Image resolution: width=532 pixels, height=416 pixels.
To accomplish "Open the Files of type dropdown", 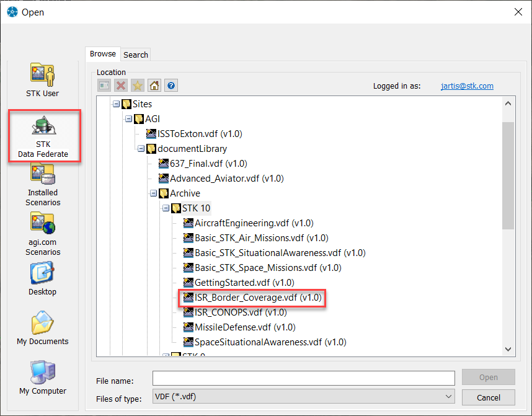I will tap(304, 397).
